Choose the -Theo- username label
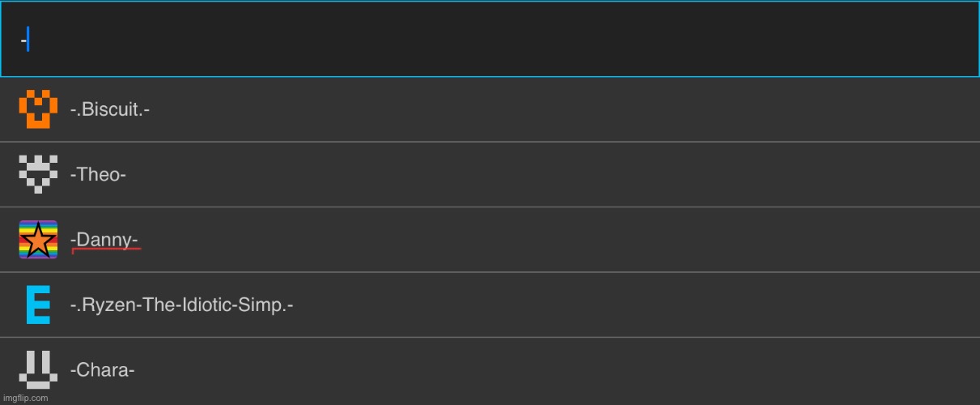The width and height of the screenshot is (980, 405). (x=98, y=175)
